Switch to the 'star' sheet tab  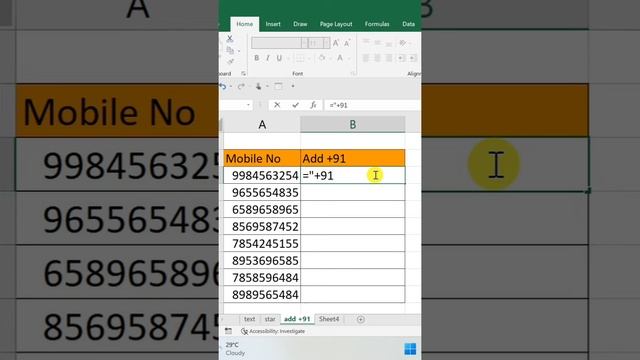[270, 319]
